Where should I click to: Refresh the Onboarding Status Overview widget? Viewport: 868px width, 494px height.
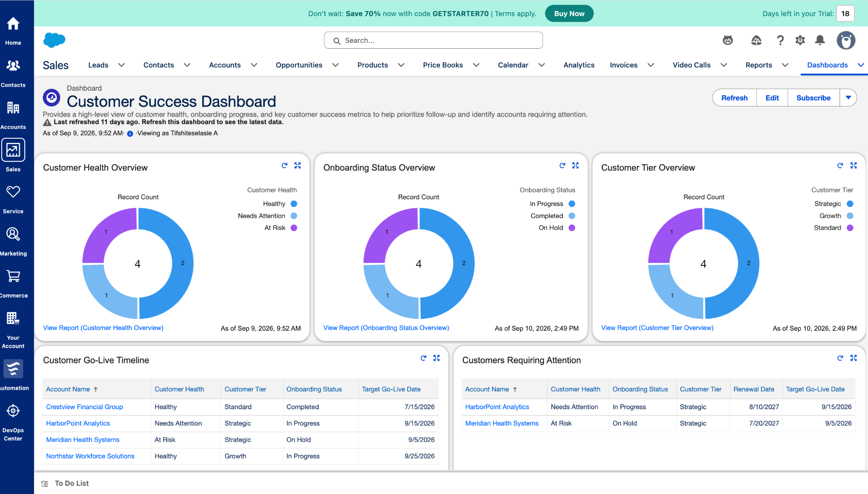point(562,165)
